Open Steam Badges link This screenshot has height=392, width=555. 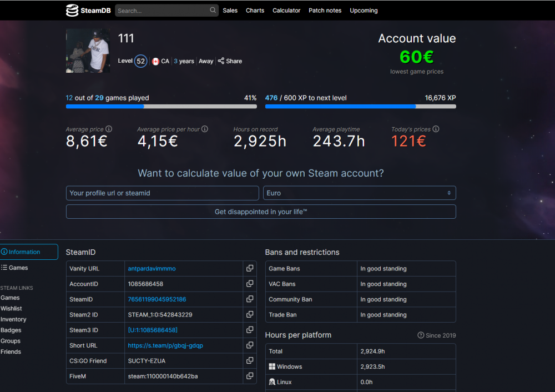11,330
